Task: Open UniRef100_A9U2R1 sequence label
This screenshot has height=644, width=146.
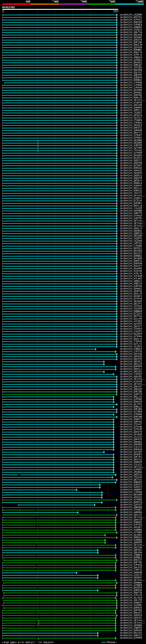Action: point(131,376)
